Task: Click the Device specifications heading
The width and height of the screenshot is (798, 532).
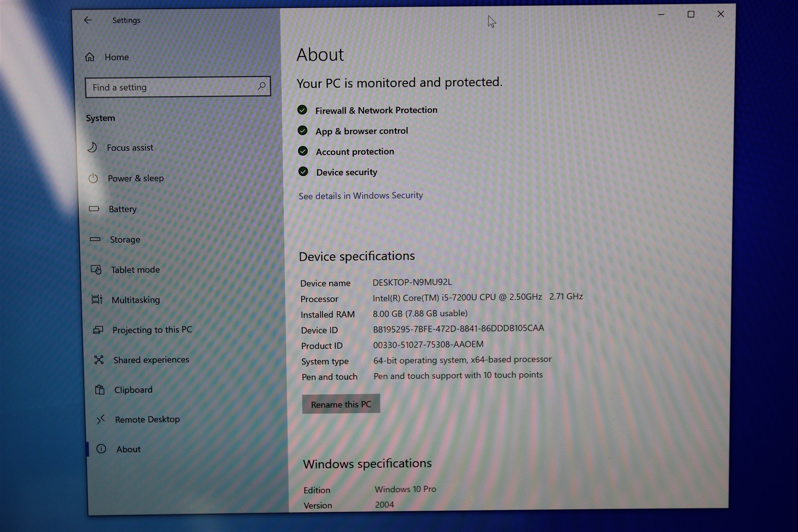Action: [357, 256]
